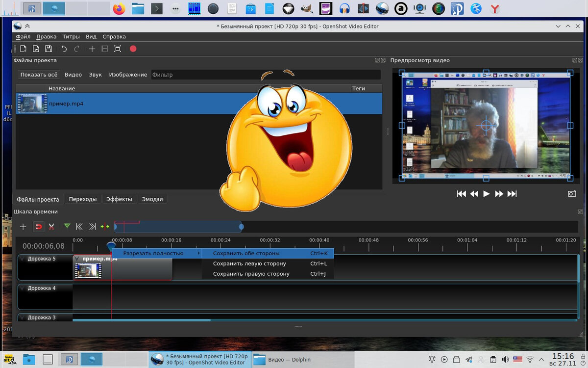Click the blue playhead marker on the ruler
The height and width of the screenshot is (368, 588).
111,245
